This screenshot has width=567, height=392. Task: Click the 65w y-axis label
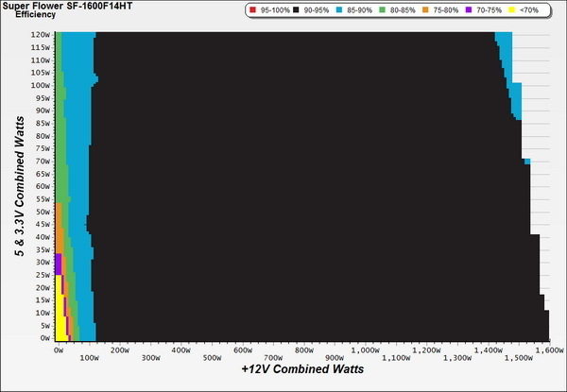[43, 174]
